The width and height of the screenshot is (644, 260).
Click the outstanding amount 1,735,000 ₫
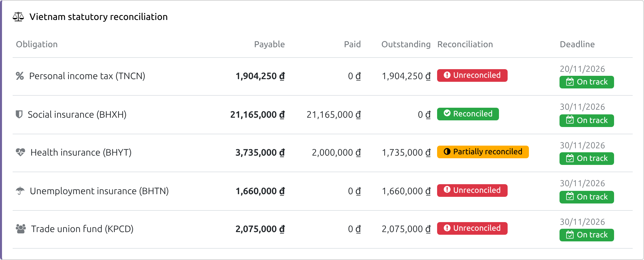[x=406, y=153]
